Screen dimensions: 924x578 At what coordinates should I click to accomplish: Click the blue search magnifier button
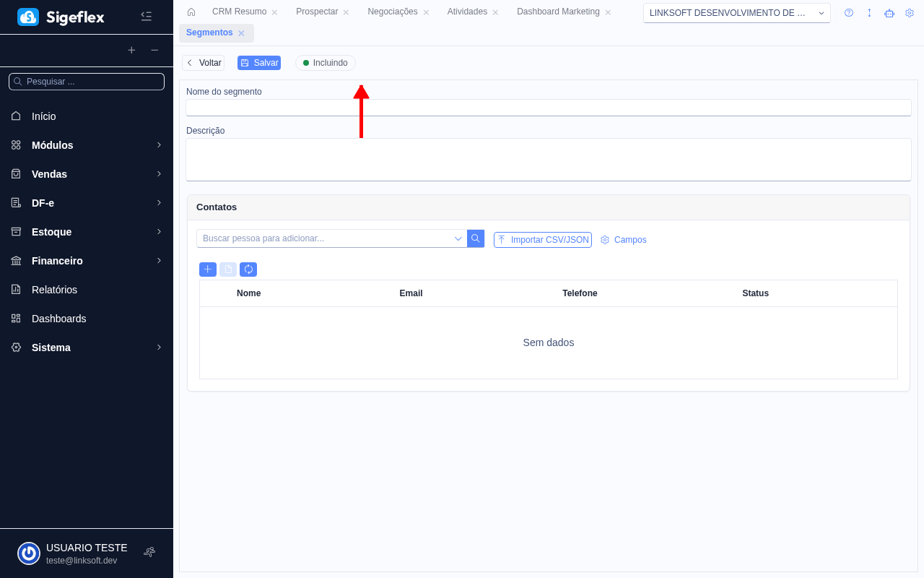coord(476,238)
